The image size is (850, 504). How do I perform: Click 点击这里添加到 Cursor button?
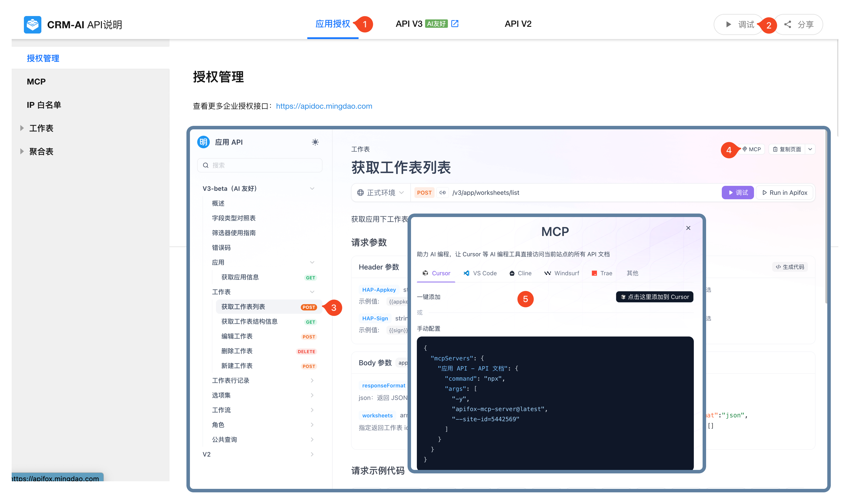coord(654,297)
